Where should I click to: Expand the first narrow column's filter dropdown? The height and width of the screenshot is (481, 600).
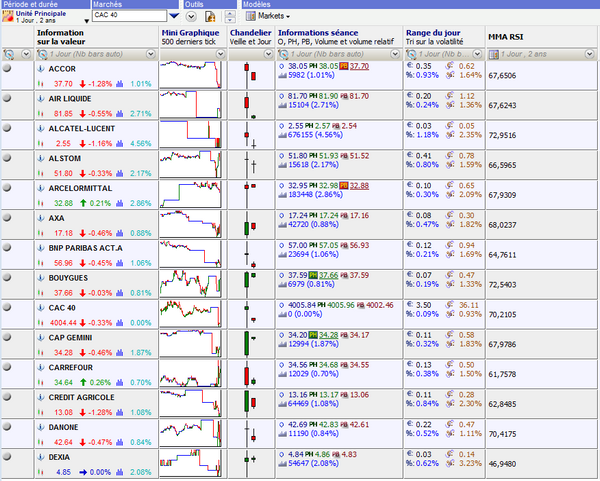(26, 54)
